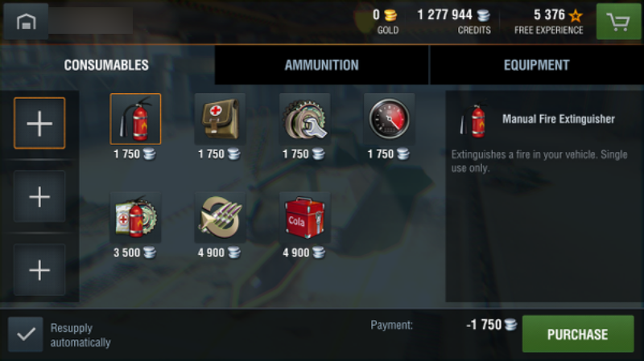Select the third empty consumable slot

(39, 270)
